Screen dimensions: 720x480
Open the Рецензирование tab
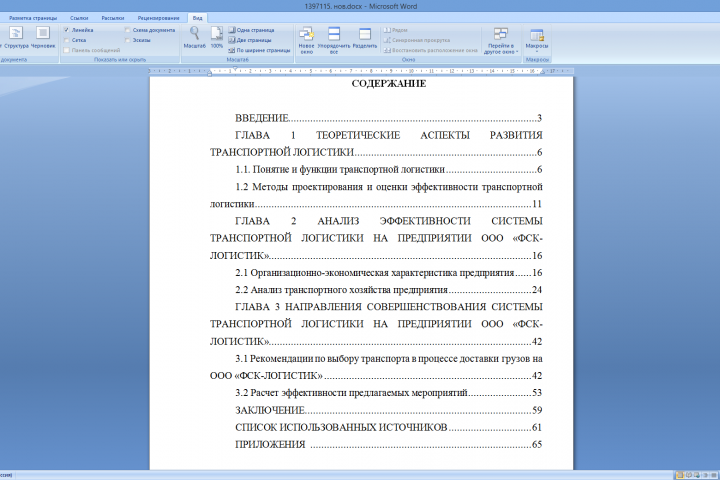[158, 18]
